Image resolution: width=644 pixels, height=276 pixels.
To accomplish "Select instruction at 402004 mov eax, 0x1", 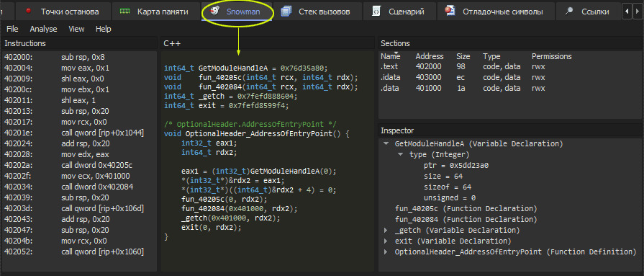I will [x=80, y=68].
